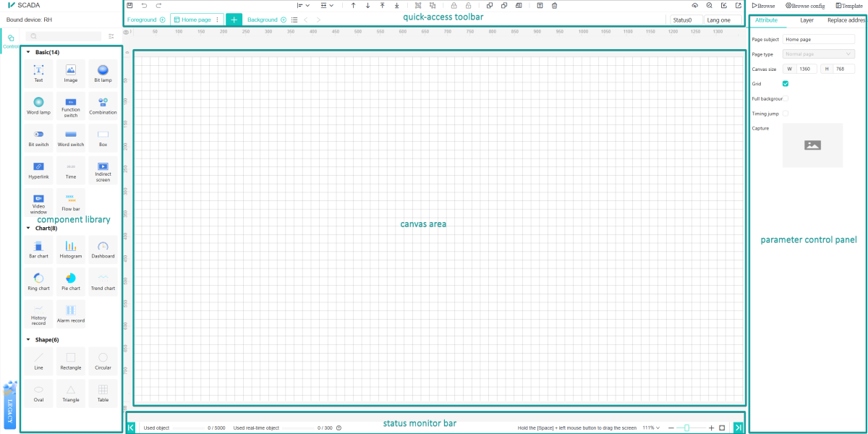Select the Video window component
The height and width of the screenshot is (434, 868).
(38, 202)
